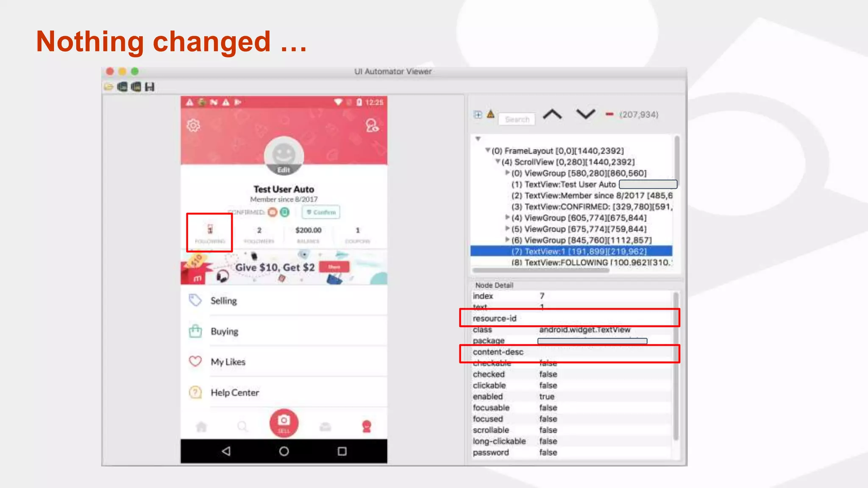Image resolution: width=868 pixels, height=488 pixels.
Task: Click the horizontal scrollbar under hierarchy tree
Action: click(x=541, y=270)
